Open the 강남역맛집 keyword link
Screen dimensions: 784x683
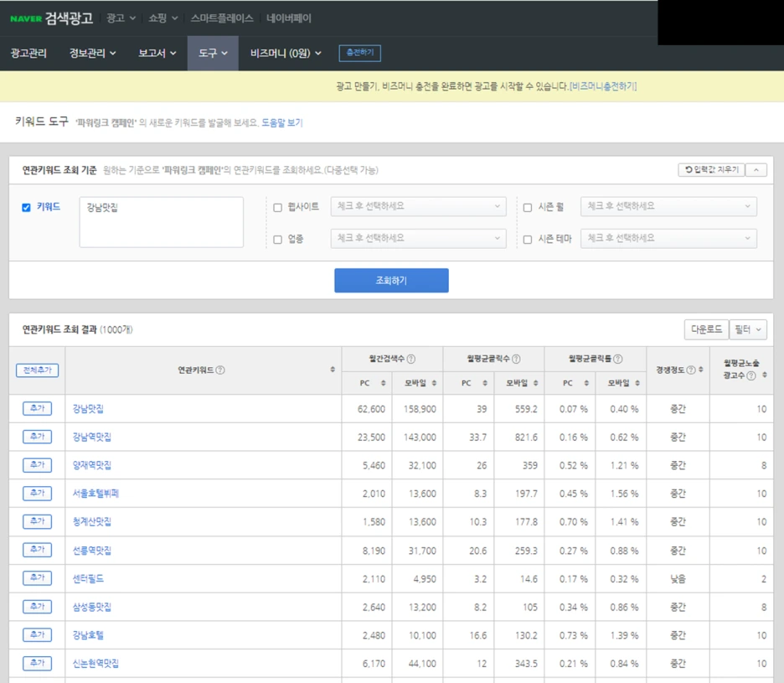click(92, 437)
